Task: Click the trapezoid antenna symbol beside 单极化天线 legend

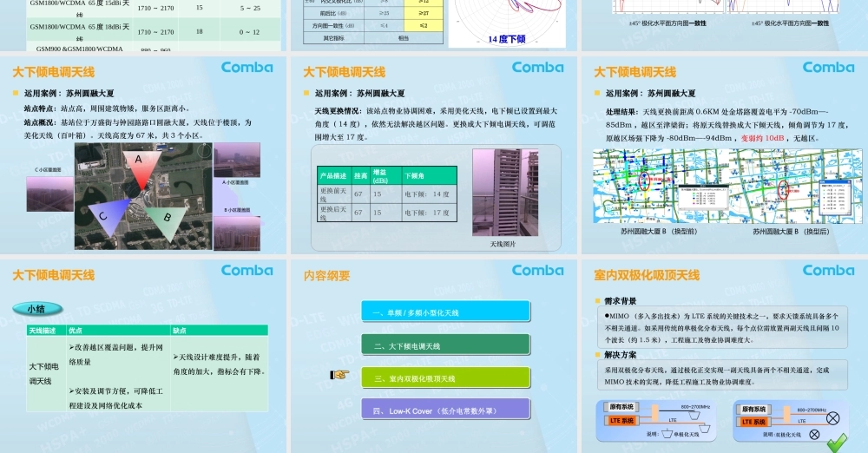Action: point(667,434)
